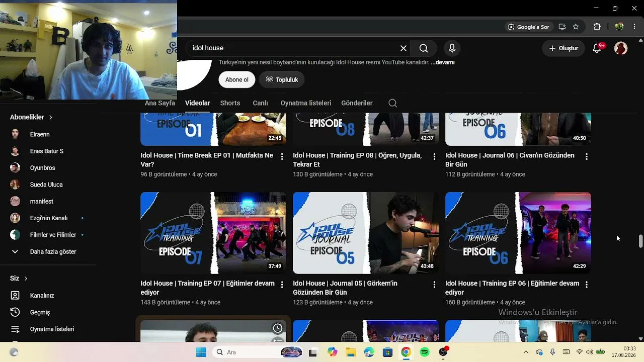Click the page vertical scrollbar thumb

[640, 241]
